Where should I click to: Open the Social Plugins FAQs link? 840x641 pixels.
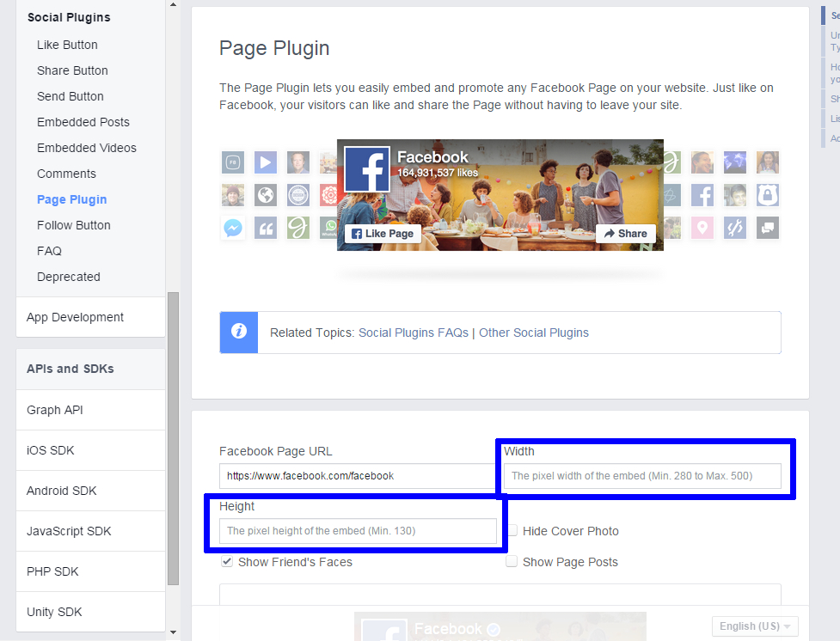pyautogui.click(x=413, y=333)
